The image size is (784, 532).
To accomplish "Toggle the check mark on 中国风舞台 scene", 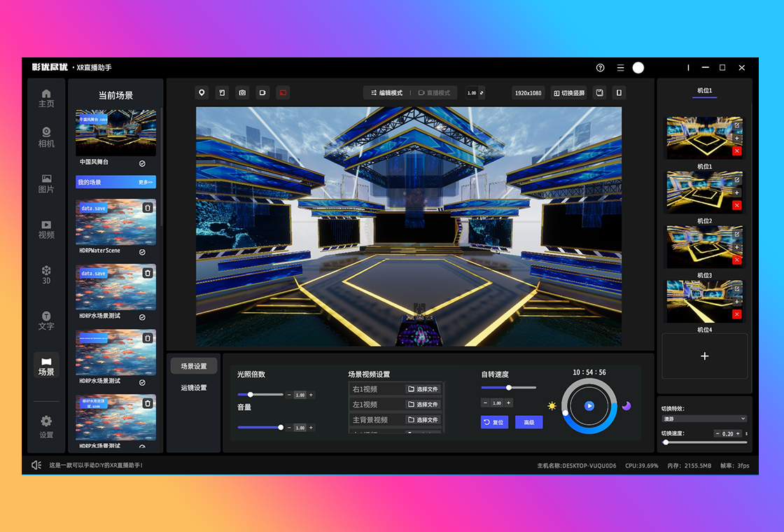I will tap(142, 164).
